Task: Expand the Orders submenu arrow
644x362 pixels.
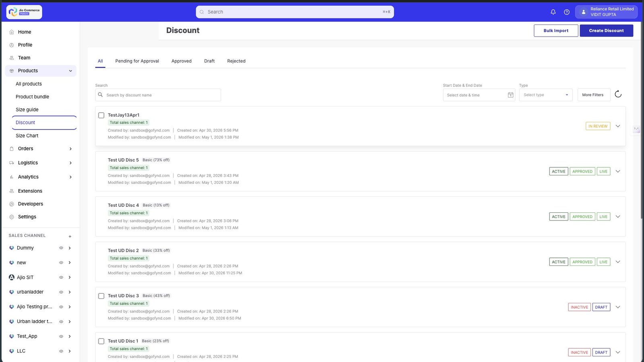Action: pyautogui.click(x=70, y=149)
